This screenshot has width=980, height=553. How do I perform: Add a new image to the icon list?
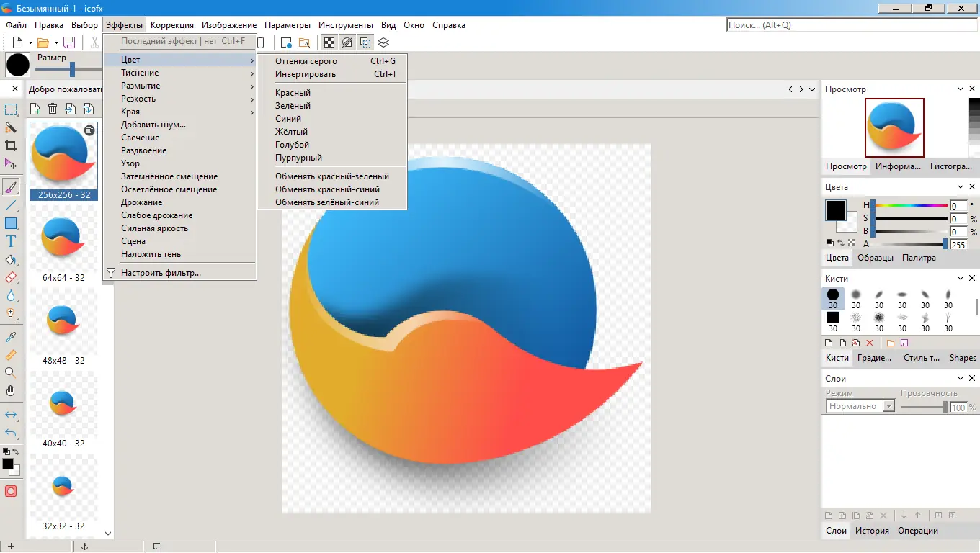(x=35, y=109)
